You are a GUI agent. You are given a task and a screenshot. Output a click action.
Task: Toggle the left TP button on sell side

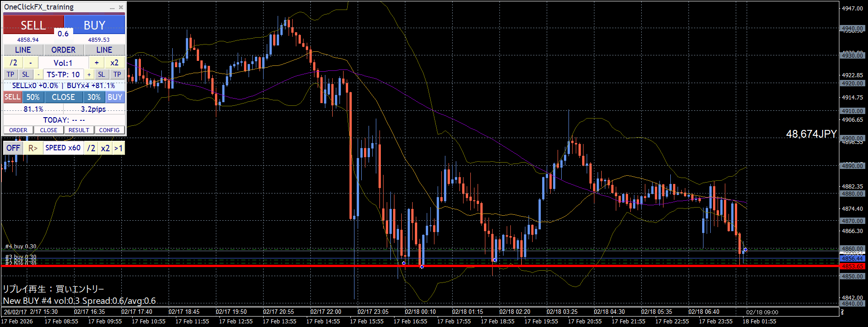coord(10,74)
